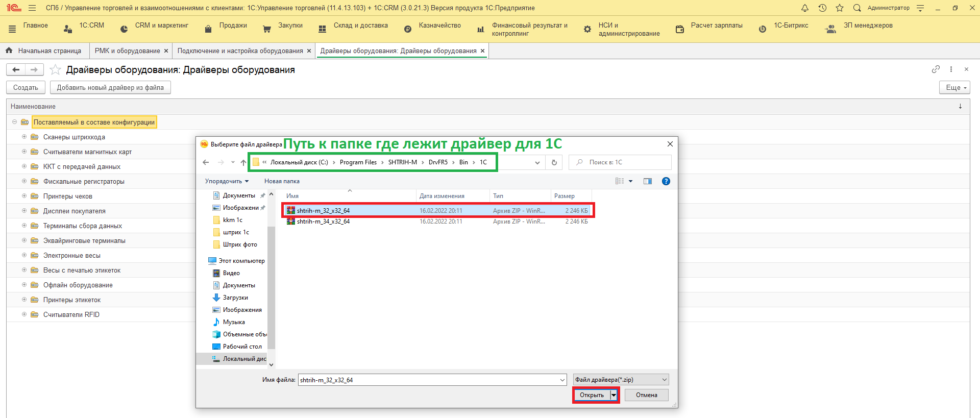Viewport: 980px width, 418px height.
Task: Open the global search magnifier icon
Action: coord(857,8)
